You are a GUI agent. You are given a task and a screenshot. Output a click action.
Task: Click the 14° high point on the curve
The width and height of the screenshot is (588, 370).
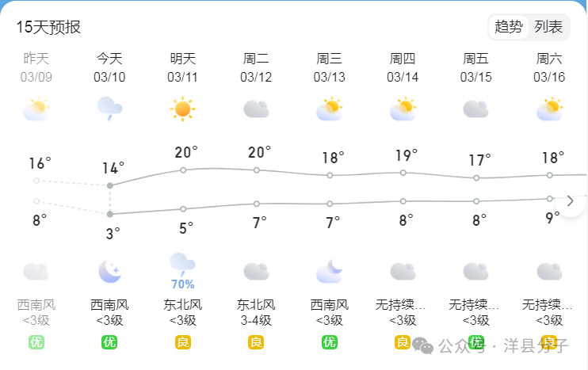pos(110,185)
